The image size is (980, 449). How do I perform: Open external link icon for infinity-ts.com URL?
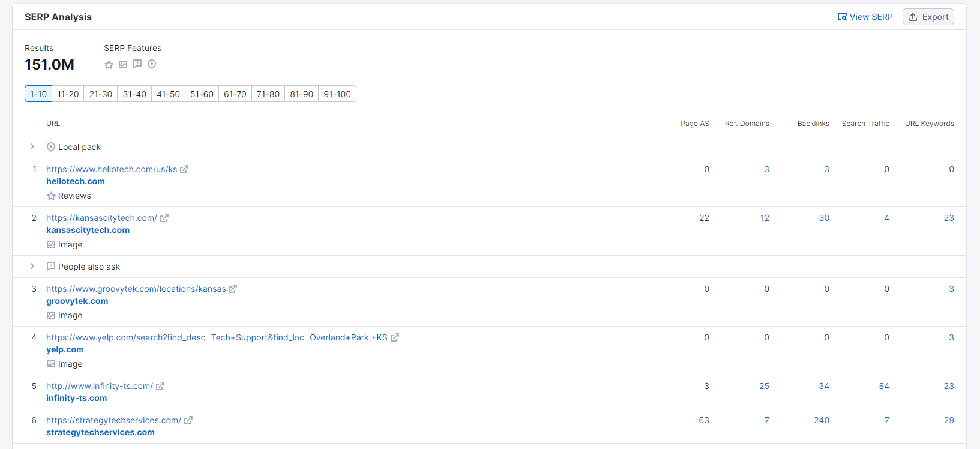pos(160,387)
